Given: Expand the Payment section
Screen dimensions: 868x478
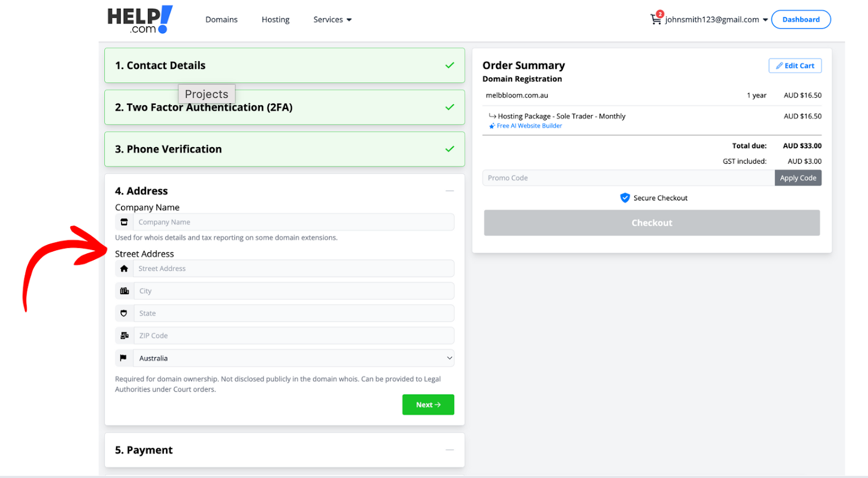Looking at the screenshot, I should [x=449, y=450].
